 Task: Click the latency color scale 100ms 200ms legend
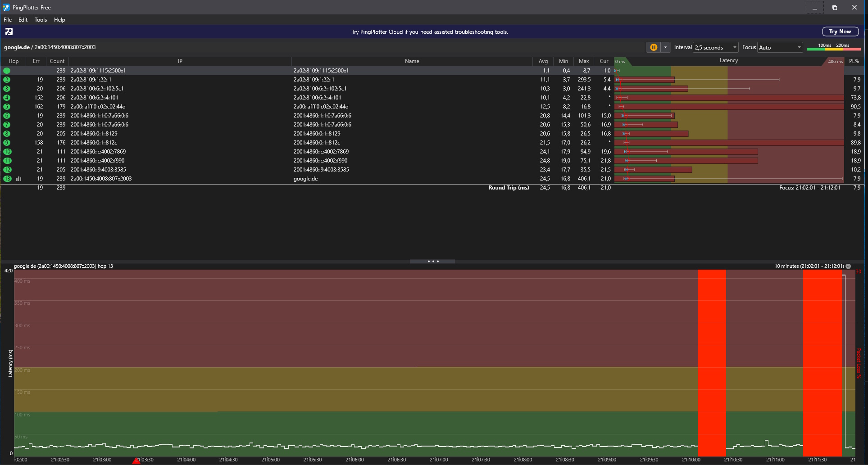pos(833,47)
